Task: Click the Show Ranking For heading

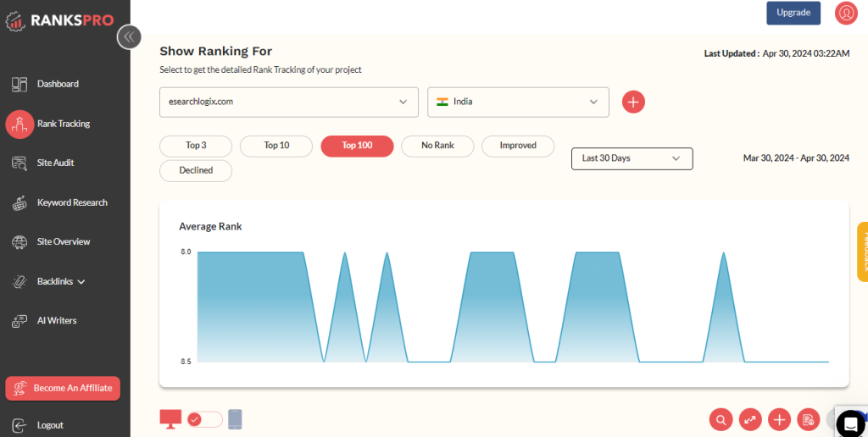Action: (x=216, y=52)
